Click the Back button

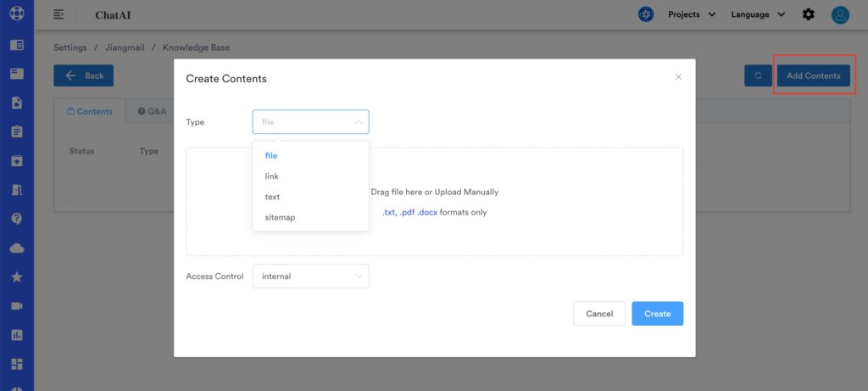84,75
